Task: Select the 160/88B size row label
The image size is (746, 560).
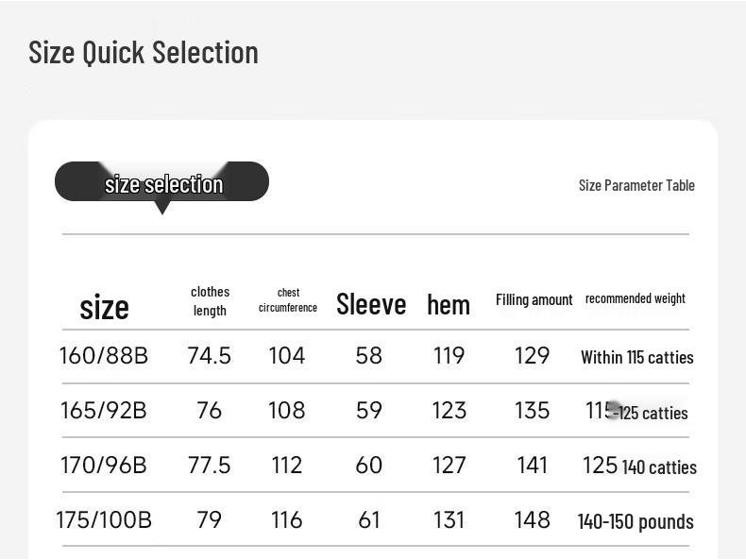Action: [104, 356]
